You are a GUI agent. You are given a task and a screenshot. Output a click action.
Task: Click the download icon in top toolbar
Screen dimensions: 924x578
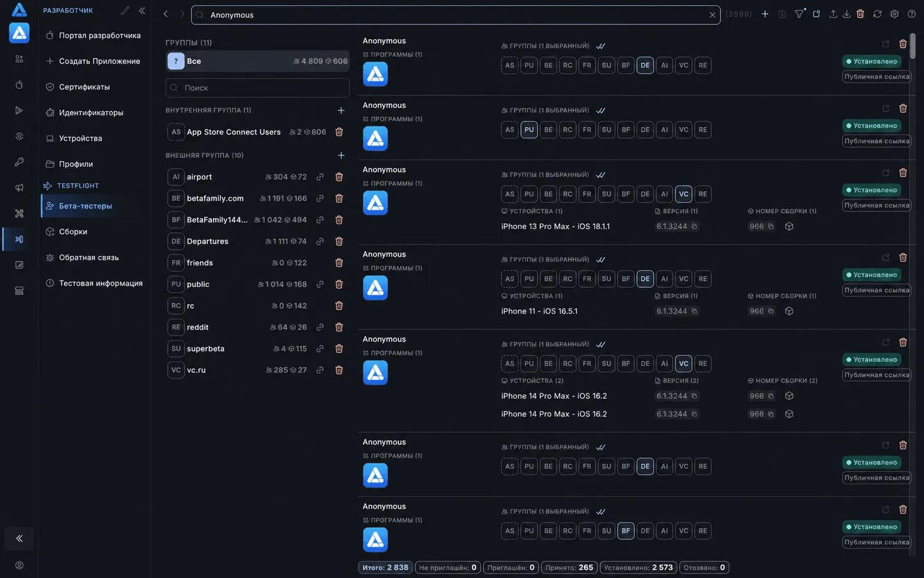(x=846, y=14)
